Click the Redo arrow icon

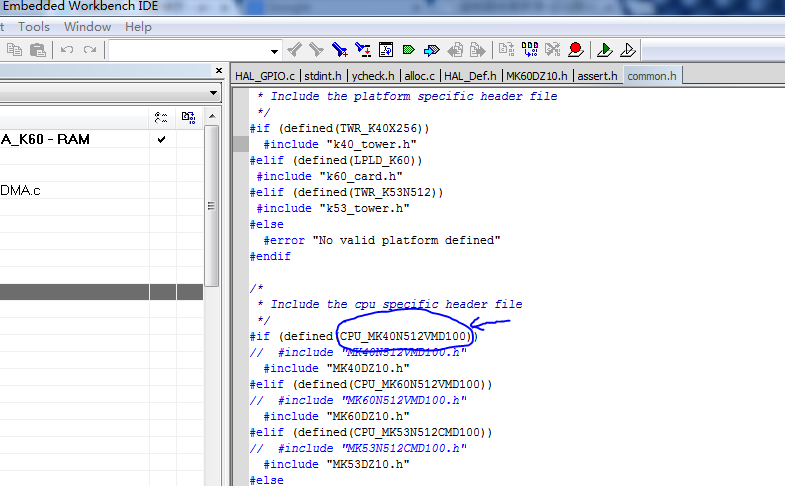pos(90,50)
